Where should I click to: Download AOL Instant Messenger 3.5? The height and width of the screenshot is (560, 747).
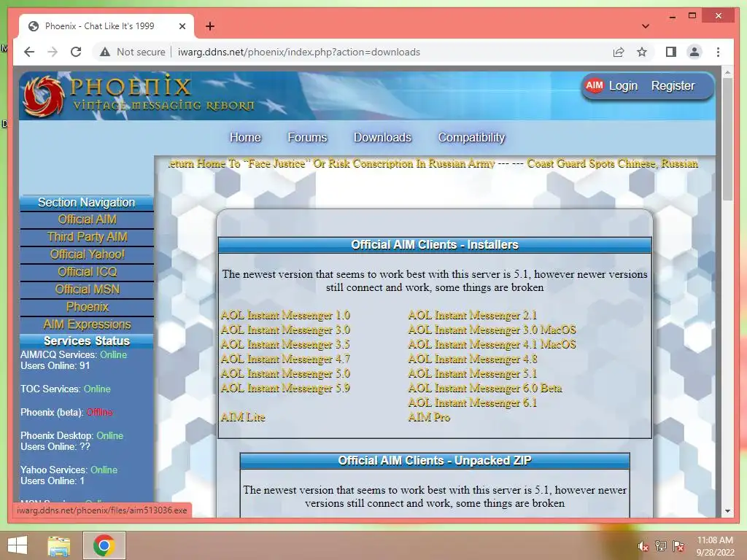(285, 345)
